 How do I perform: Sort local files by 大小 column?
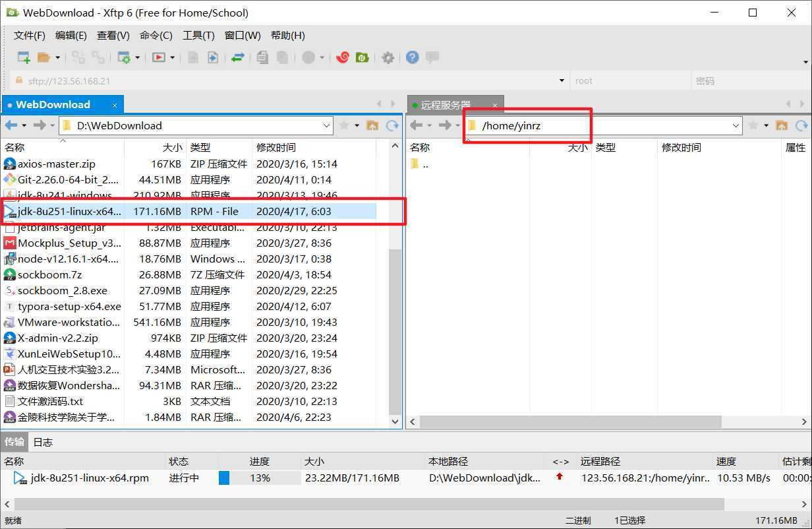pos(154,147)
